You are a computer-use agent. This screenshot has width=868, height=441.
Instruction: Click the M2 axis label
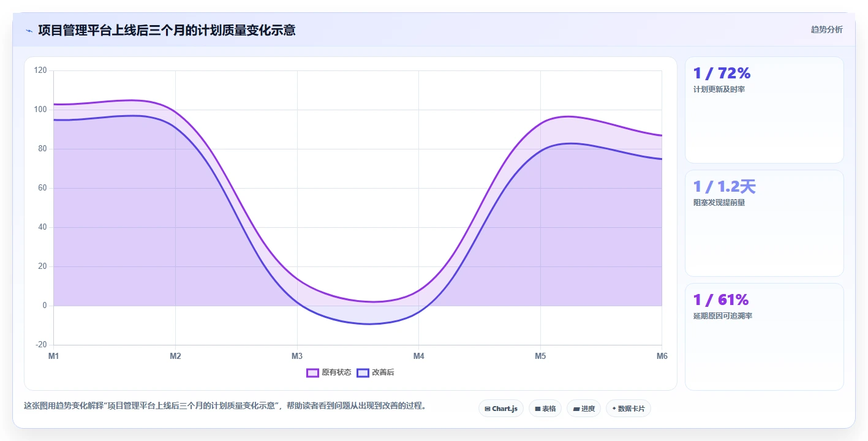[175, 356]
